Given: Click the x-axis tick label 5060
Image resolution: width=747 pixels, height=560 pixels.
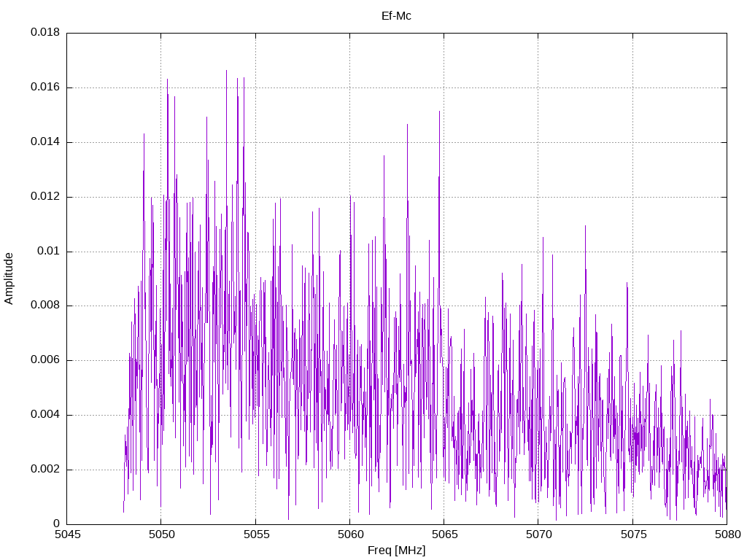Looking at the screenshot, I should click(349, 534).
